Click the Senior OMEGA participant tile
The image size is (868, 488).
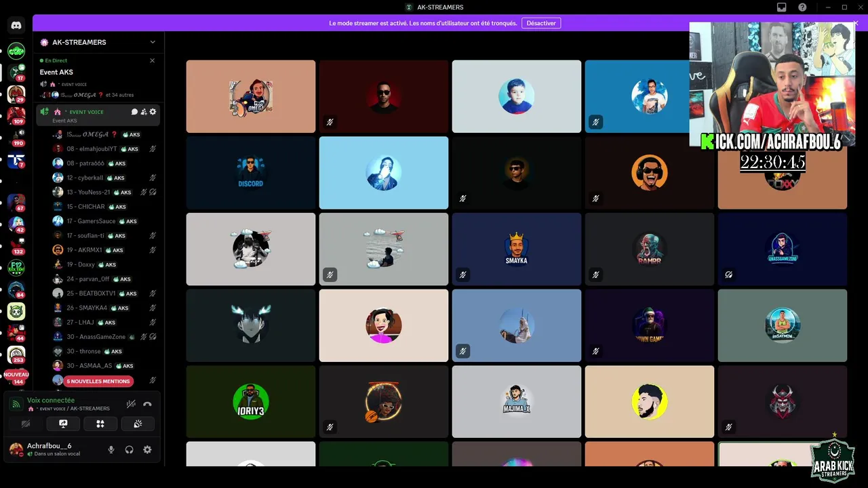251,96
